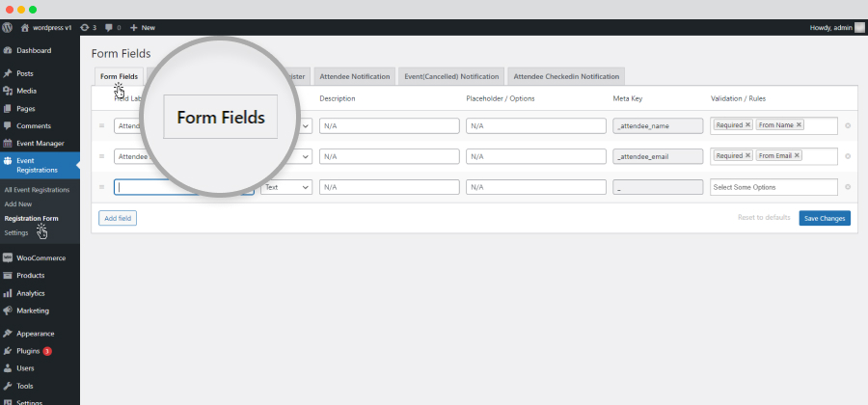Open the wordpress v1 site home icon
868x405 pixels.
[x=25, y=27]
